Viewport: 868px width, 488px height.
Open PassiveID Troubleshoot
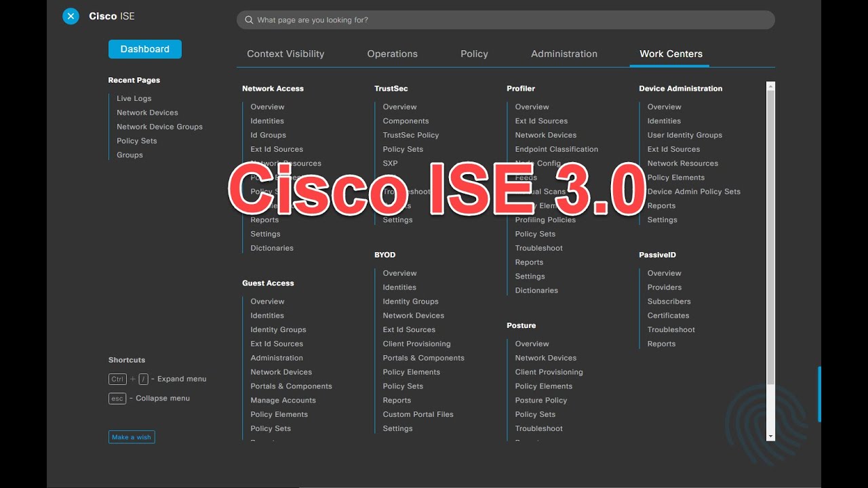tap(671, 330)
